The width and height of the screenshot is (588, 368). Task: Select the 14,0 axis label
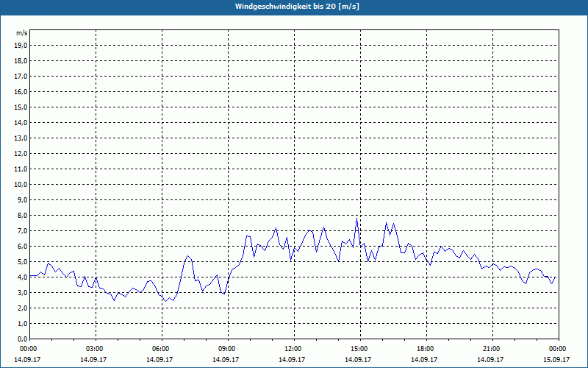click(x=21, y=122)
